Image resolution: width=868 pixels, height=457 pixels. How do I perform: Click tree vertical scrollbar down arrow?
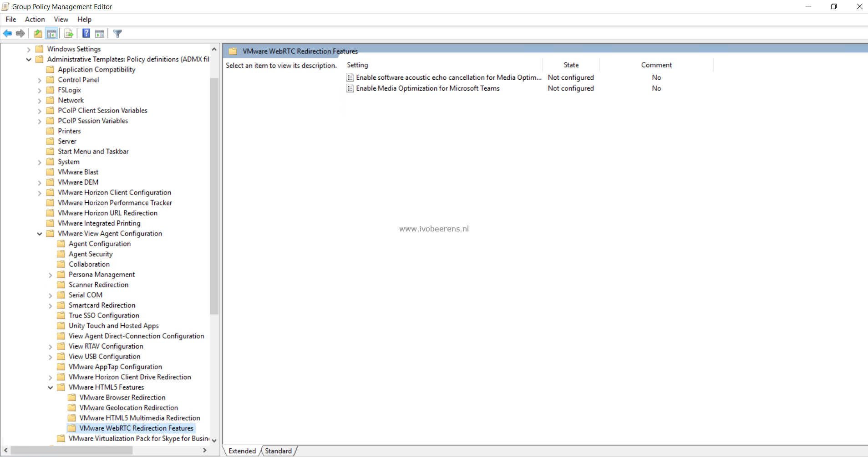tap(214, 441)
